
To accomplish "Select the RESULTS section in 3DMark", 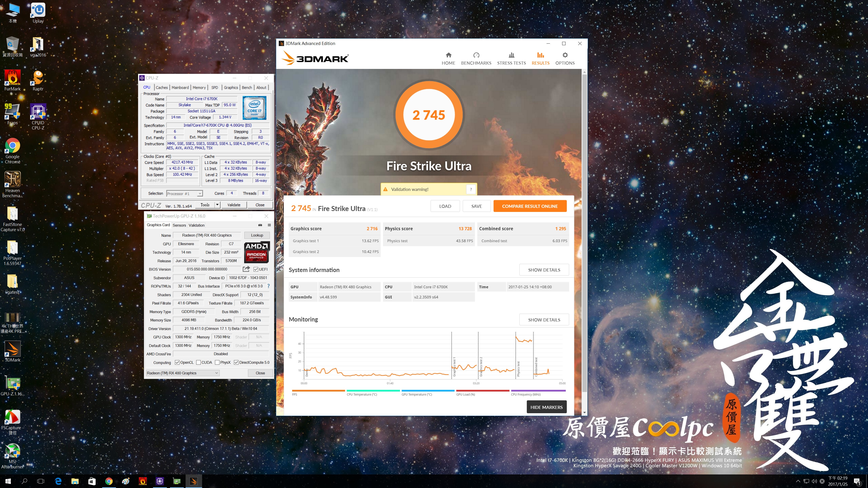I will (x=540, y=59).
